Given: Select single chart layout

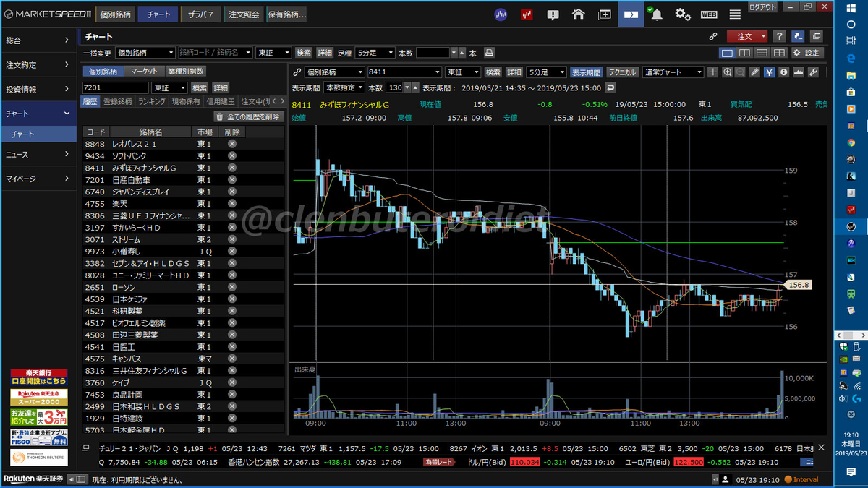Looking at the screenshot, I should pyautogui.click(x=727, y=53).
